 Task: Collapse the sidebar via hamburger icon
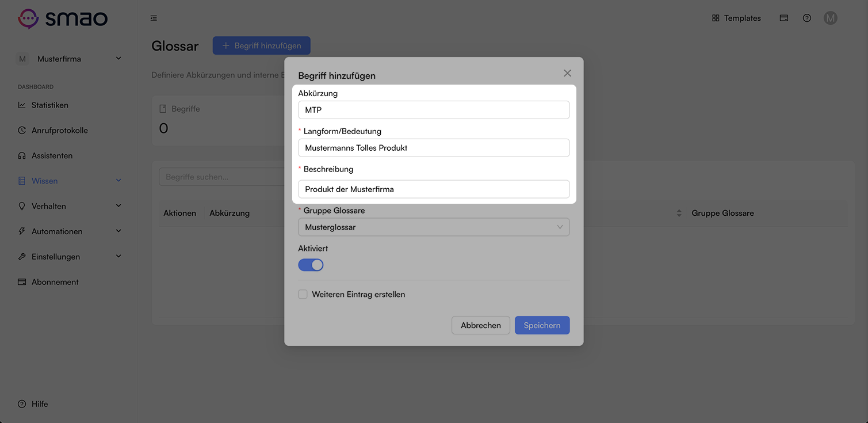pyautogui.click(x=154, y=18)
